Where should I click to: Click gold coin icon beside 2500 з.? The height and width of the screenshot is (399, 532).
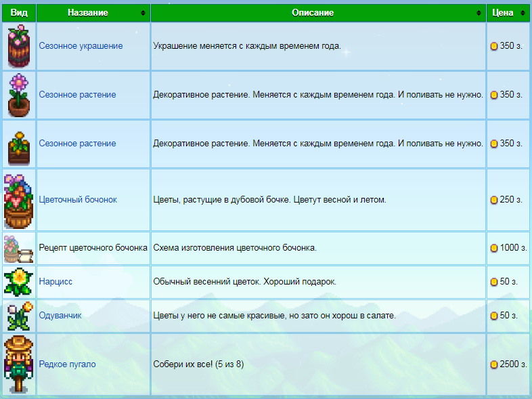coord(494,364)
